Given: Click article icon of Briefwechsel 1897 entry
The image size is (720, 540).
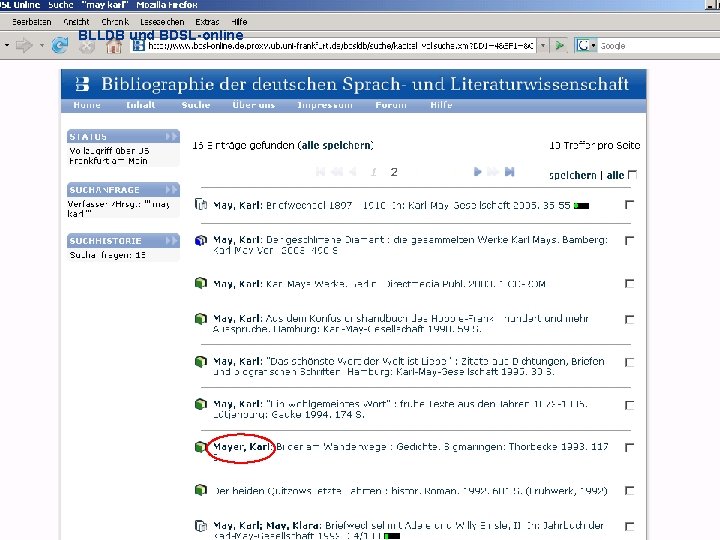Looking at the screenshot, I should coord(201,204).
